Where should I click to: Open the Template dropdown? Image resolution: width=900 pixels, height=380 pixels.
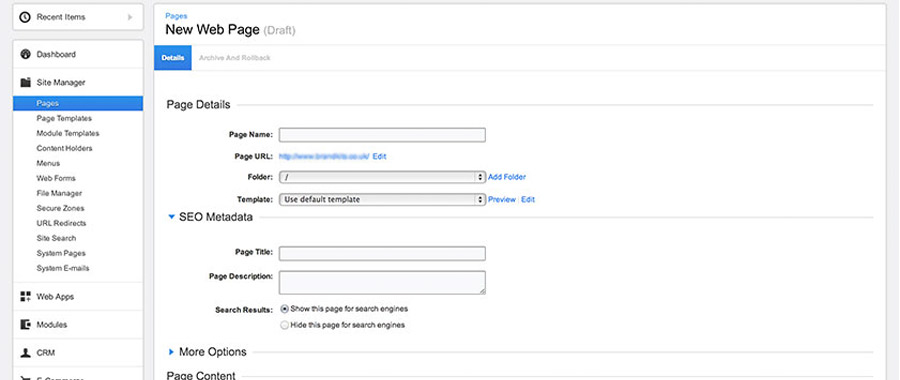pos(382,200)
